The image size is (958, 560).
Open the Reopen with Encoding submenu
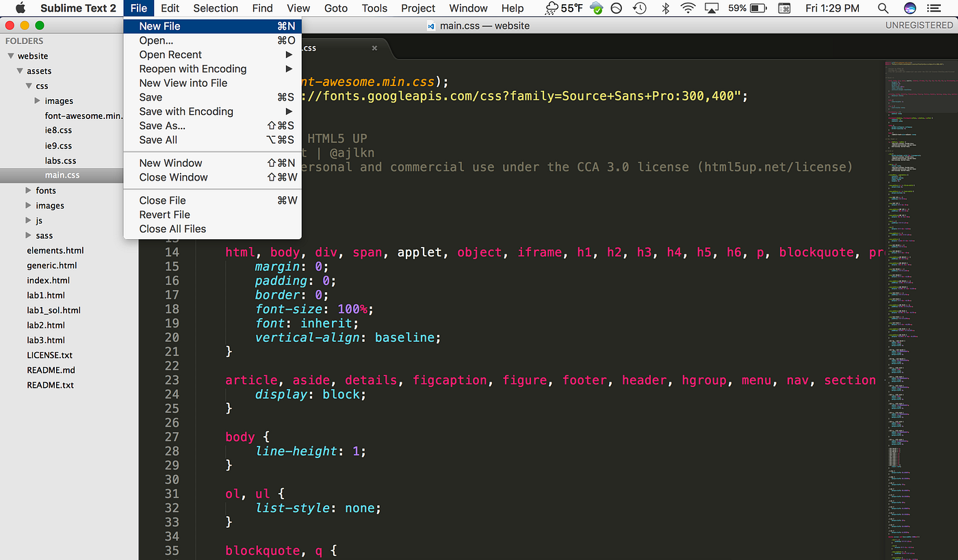[212, 69]
